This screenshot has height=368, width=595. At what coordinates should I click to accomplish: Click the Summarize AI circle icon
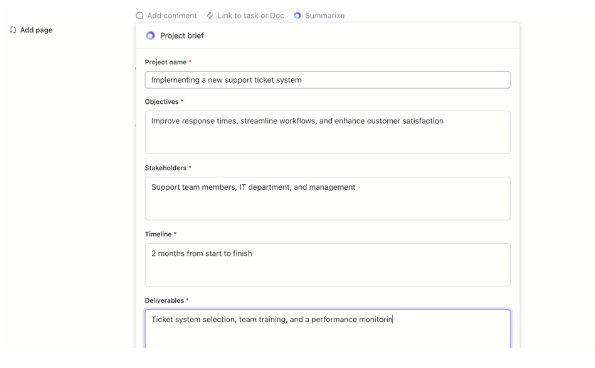[298, 16]
